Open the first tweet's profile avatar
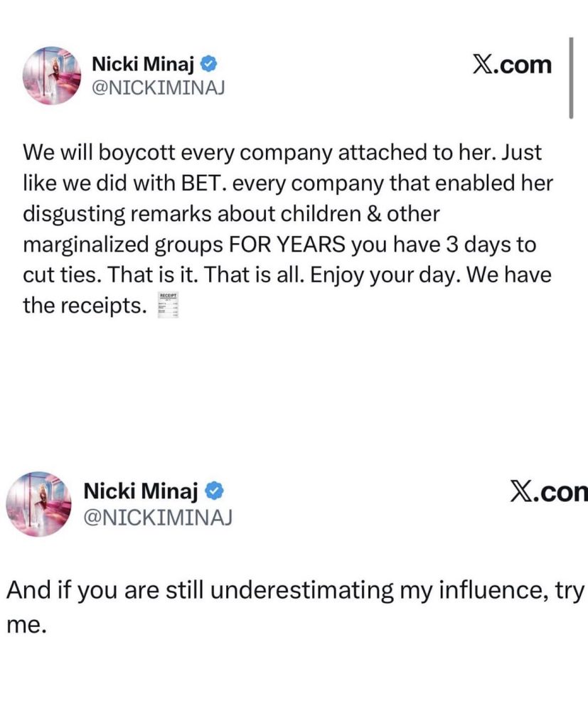Viewport: 588px width, 728px height. click(x=52, y=76)
